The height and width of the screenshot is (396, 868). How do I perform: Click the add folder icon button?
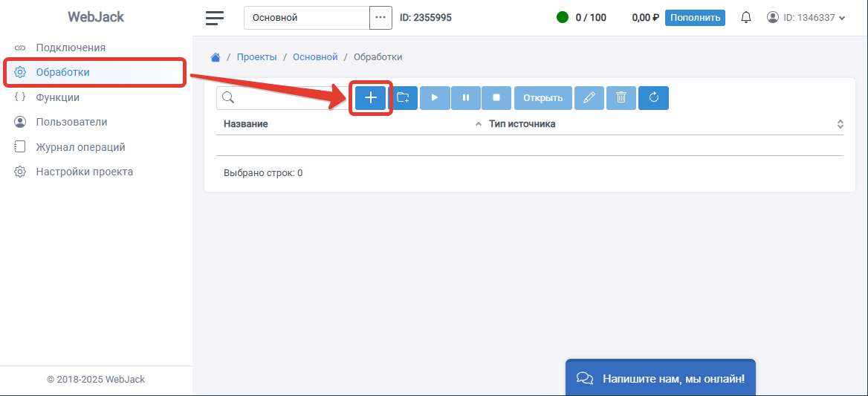click(403, 98)
